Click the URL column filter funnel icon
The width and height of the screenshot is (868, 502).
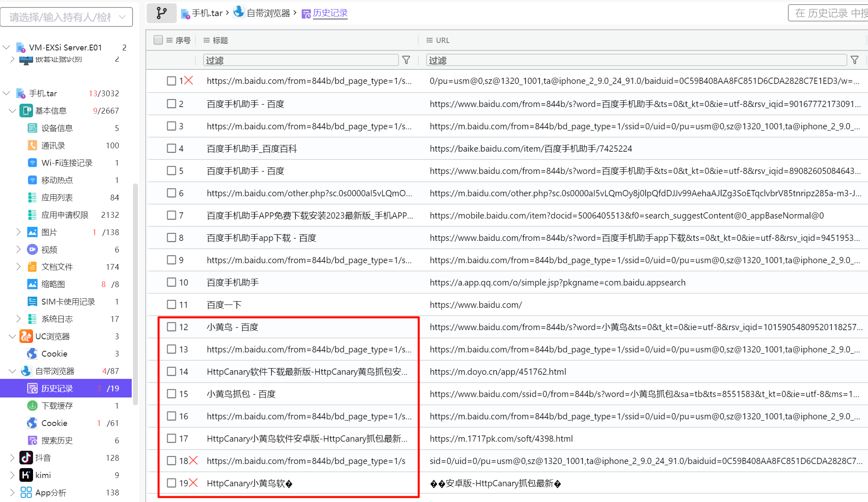[854, 60]
